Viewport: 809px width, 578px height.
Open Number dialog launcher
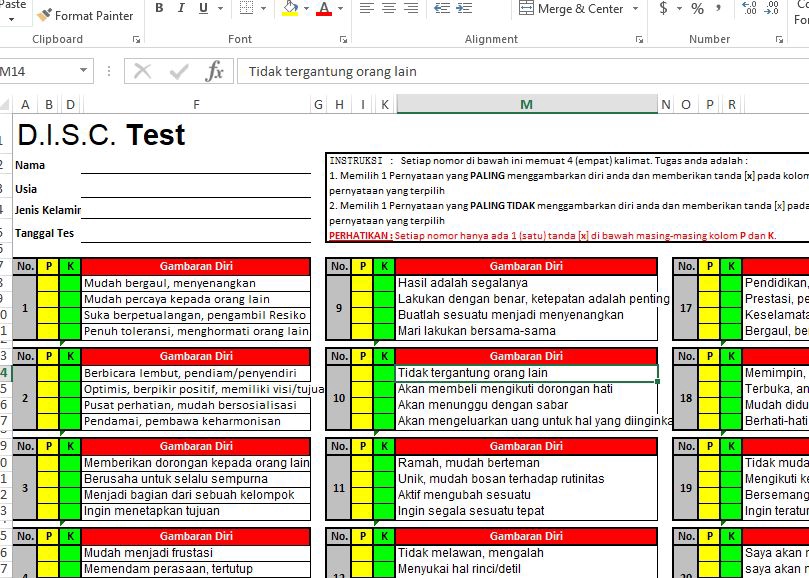pyautogui.click(x=779, y=39)
